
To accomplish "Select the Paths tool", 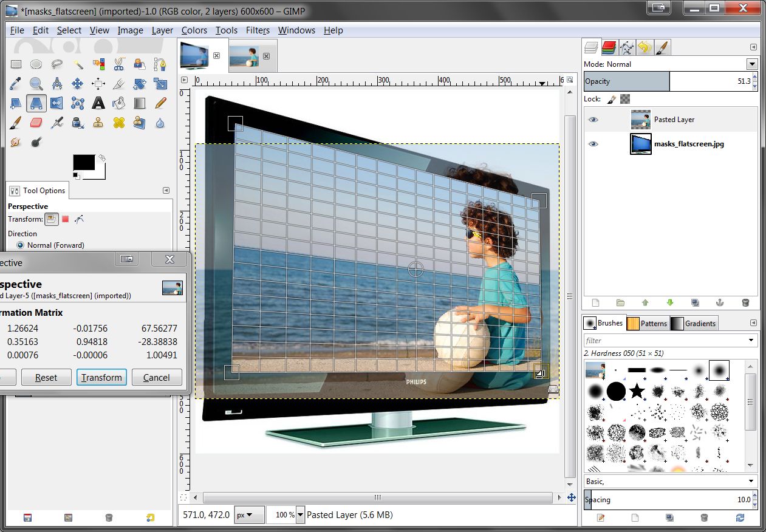I will (x=160, y=64).
